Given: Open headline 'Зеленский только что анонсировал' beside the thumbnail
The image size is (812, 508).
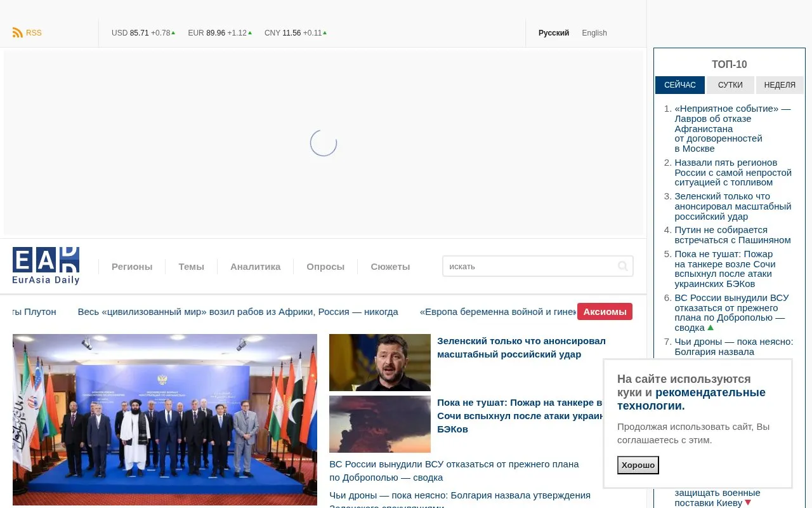Looking at the screenshot, I should coord(521,347).
